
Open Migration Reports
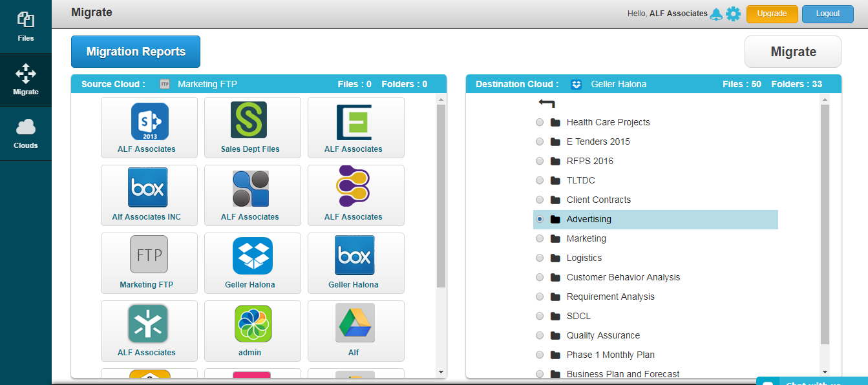coord(135,51)
